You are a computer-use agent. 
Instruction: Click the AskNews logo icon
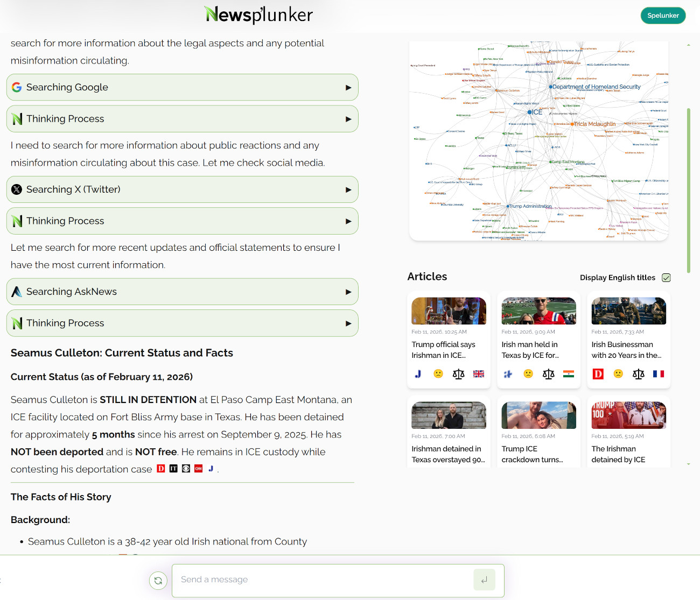(x=17, y=292)
